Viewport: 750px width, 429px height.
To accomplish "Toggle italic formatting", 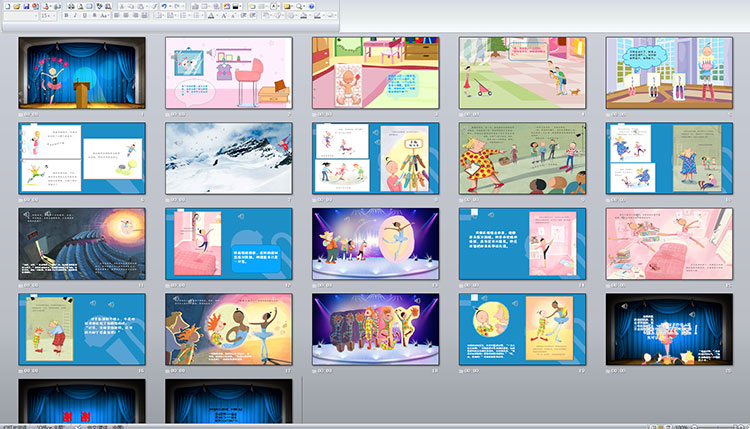I will tap(75, 15).
